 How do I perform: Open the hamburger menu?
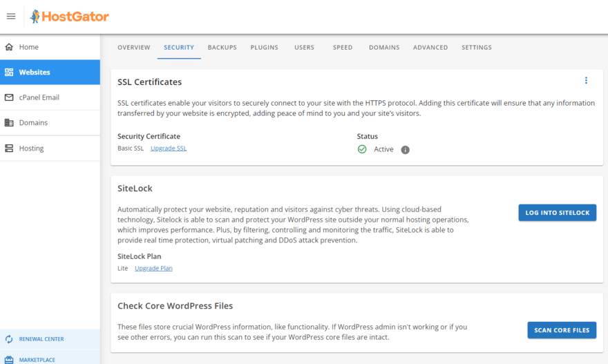click(x=11, y=17)
